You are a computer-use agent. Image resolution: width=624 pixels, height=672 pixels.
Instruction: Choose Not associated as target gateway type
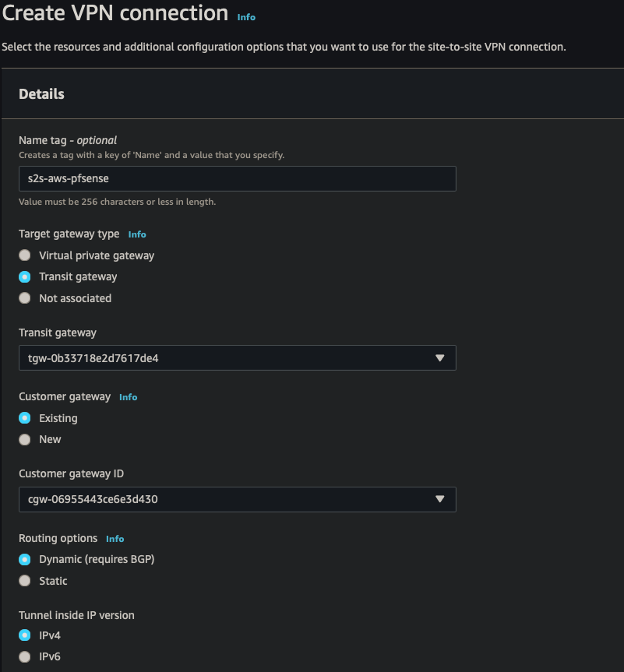point(24,297)
